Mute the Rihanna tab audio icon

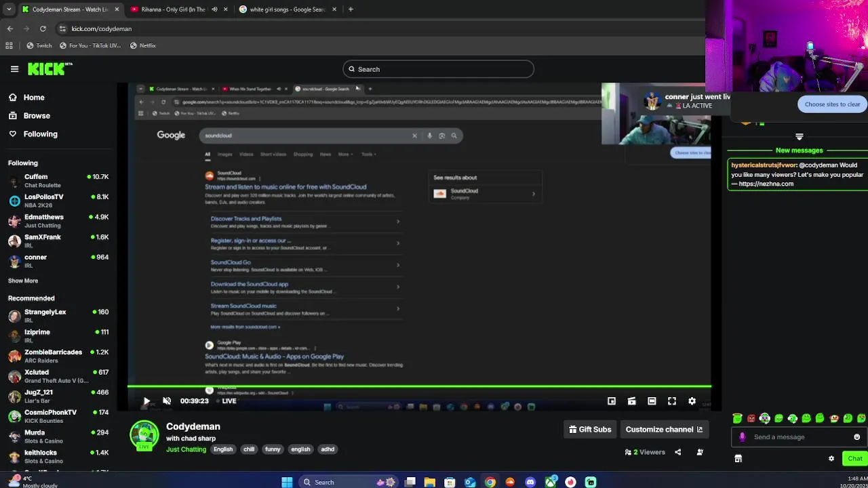click(214, 9)
